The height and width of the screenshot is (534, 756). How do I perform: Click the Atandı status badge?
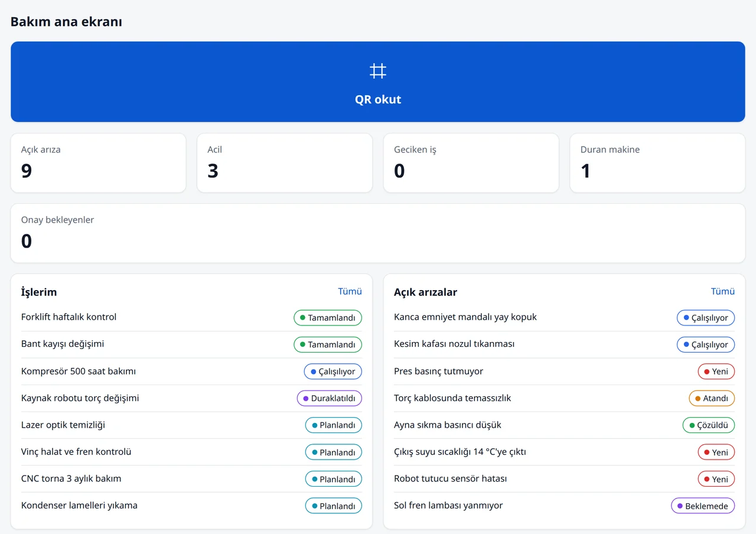pos(712,398)
